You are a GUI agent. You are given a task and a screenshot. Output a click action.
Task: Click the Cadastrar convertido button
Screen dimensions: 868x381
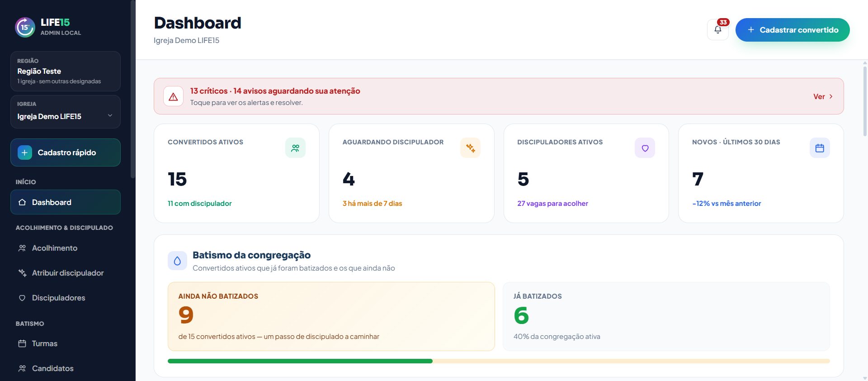coord(793,30)
